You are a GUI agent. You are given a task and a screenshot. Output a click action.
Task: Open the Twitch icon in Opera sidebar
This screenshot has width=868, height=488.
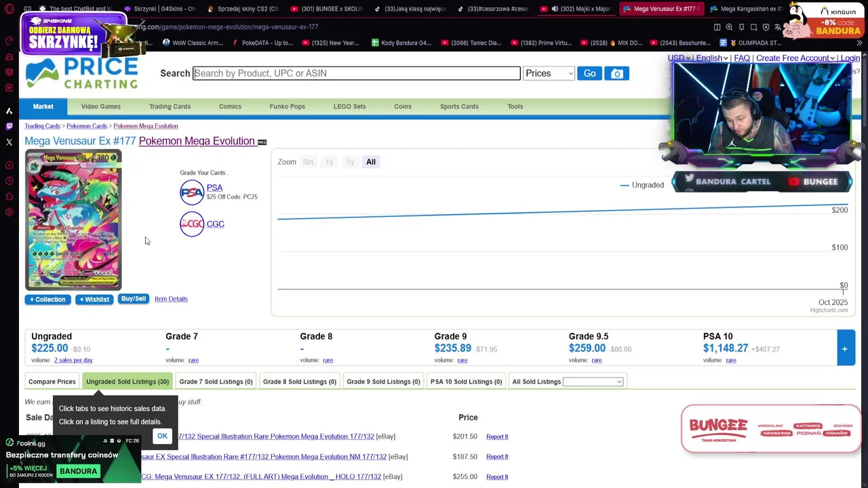tap(9, 126)
